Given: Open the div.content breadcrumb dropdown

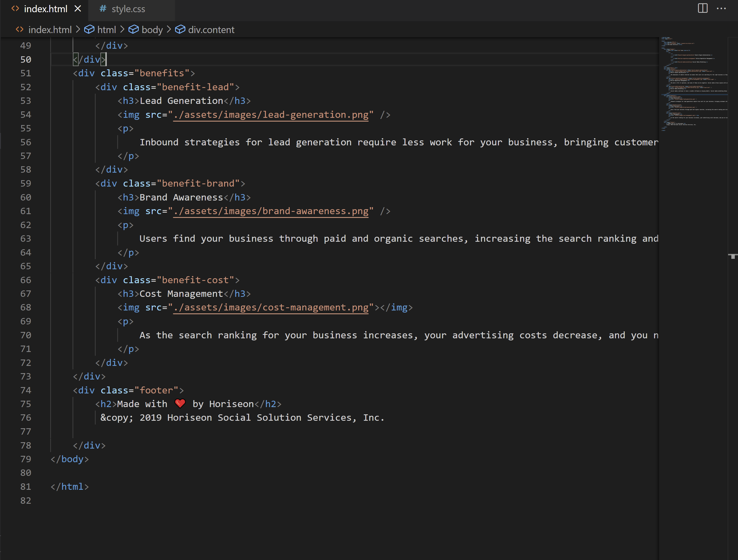Looking at the screenshot, I should [211, 29].
